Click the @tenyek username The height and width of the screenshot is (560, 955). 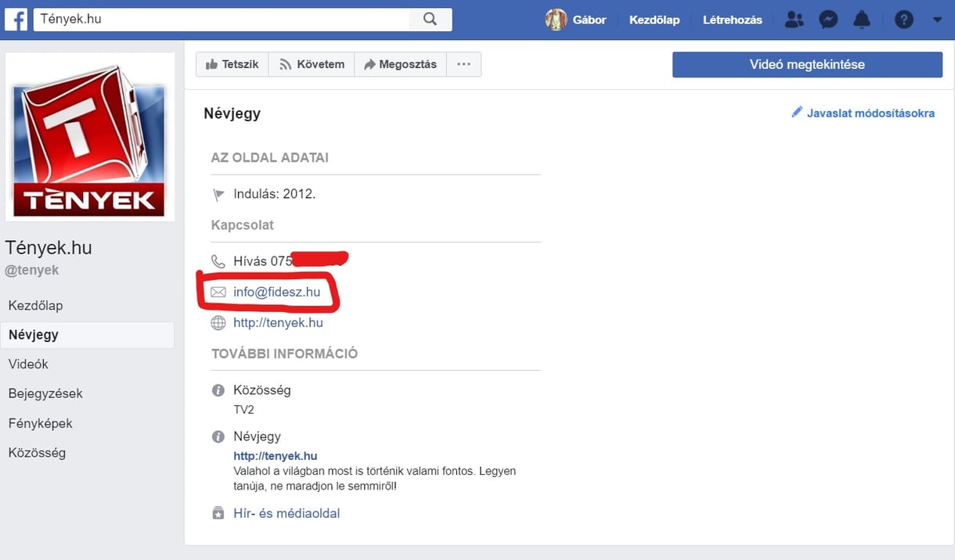point(32,270)
